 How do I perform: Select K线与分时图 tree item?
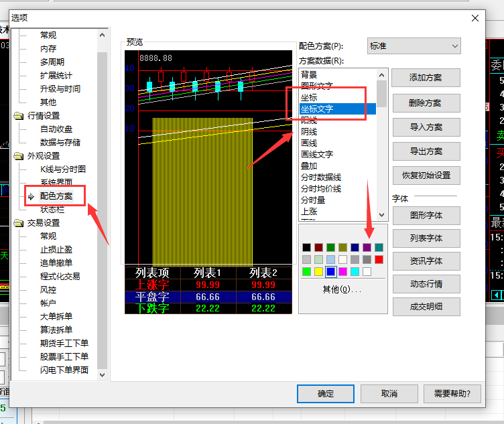[x=63, y=169]
